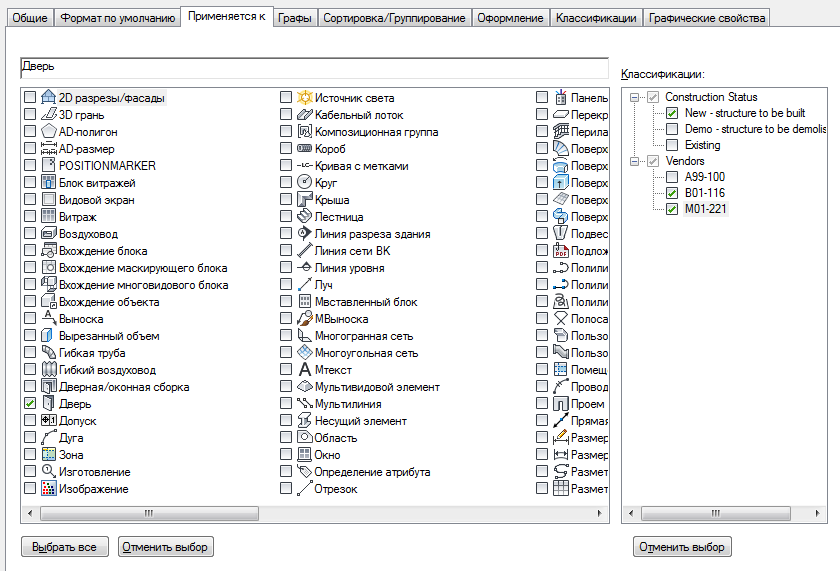Check the Крыша checkbox
This screenshot has height=571, width=840.
click(286, 199)
